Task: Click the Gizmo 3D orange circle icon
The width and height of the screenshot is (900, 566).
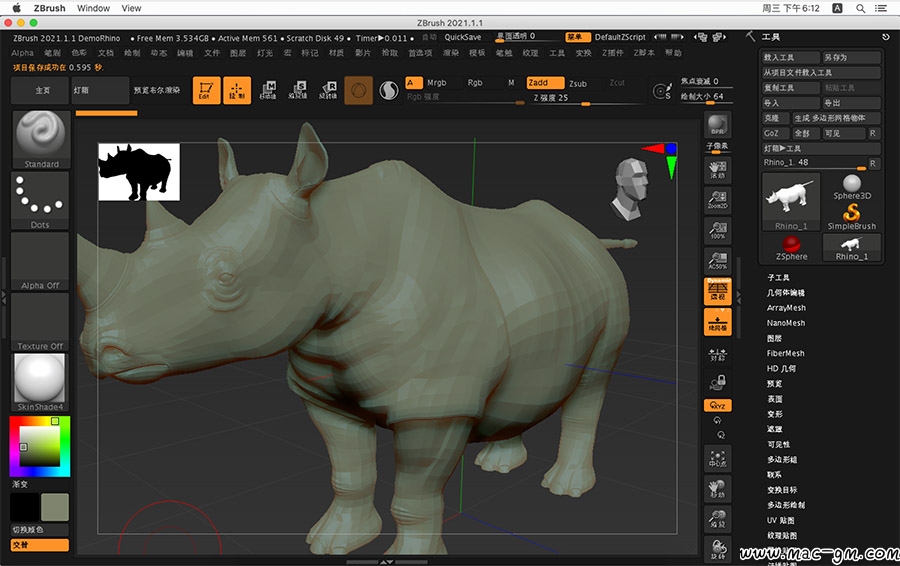Action: pos(358,90)
